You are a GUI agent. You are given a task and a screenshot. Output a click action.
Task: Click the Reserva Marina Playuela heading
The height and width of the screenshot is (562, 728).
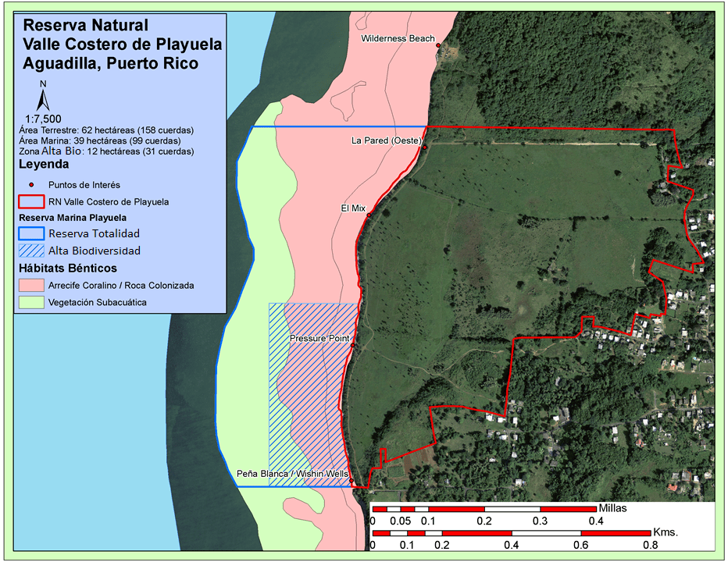coord(73,217)
